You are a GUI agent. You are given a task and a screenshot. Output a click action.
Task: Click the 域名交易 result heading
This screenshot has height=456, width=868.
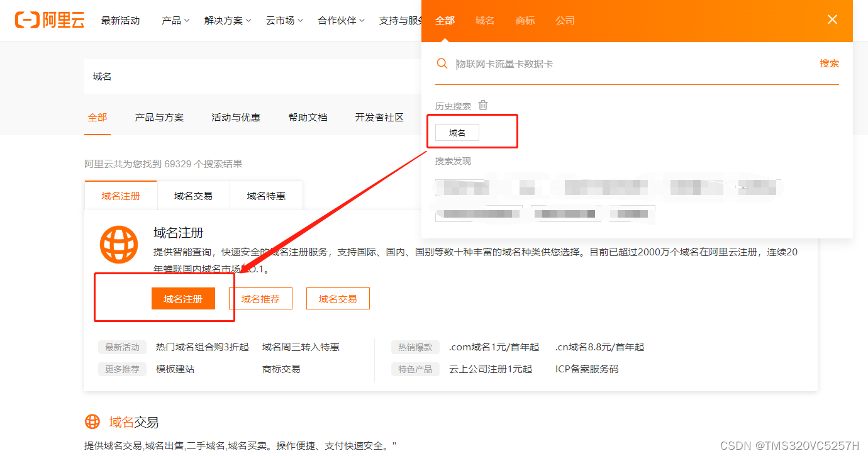coord(134,422)
